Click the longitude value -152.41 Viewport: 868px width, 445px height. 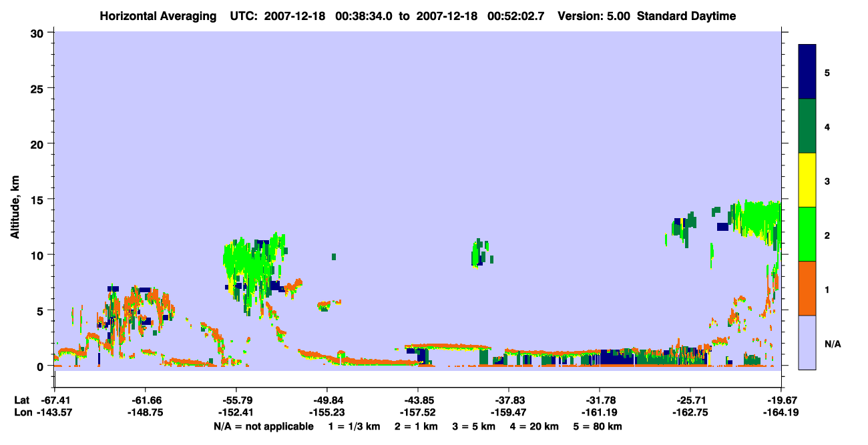236,412
